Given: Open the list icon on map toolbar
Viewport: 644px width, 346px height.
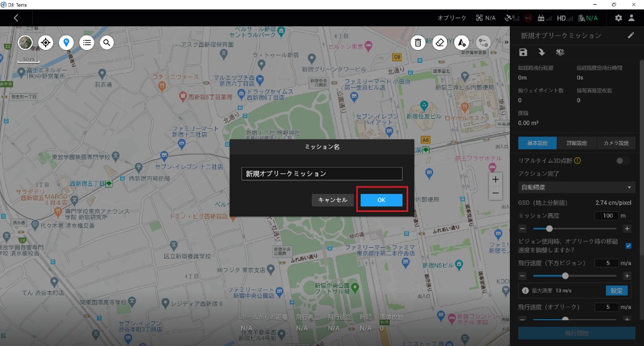Looking at the screenshot, I should tap(86, 42).
